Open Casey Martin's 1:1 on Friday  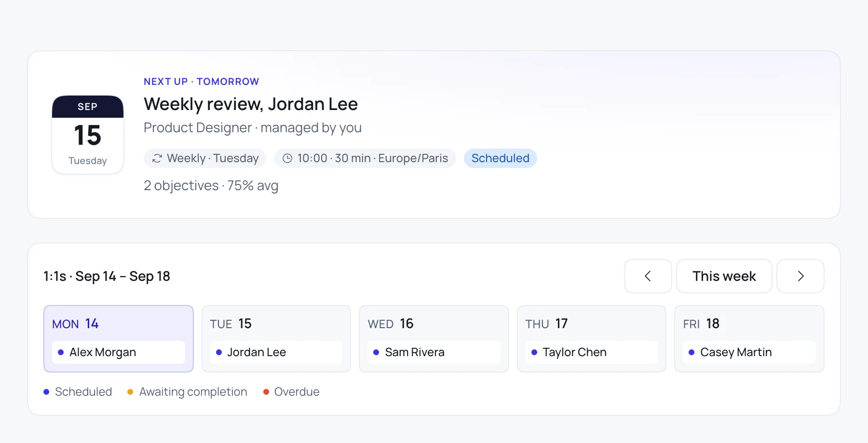point(749,352)
